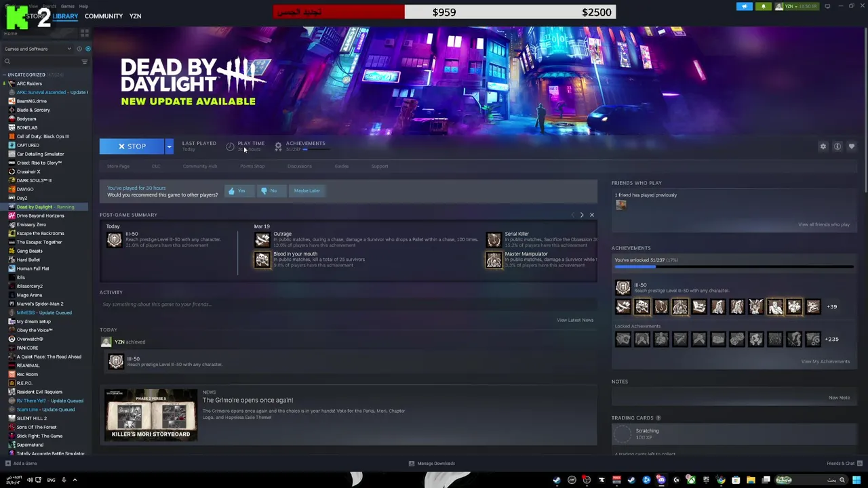This screenshot has width=868, height=488.
Task: Close the post-game summary panel
Action: 591,215
